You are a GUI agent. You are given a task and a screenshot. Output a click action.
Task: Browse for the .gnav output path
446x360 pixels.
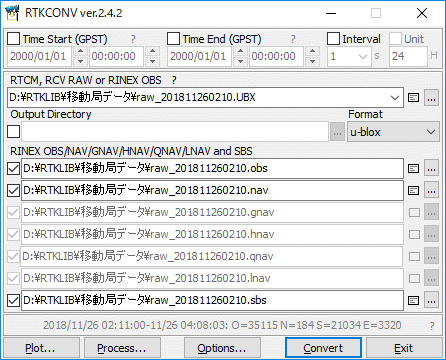point(431,212)
